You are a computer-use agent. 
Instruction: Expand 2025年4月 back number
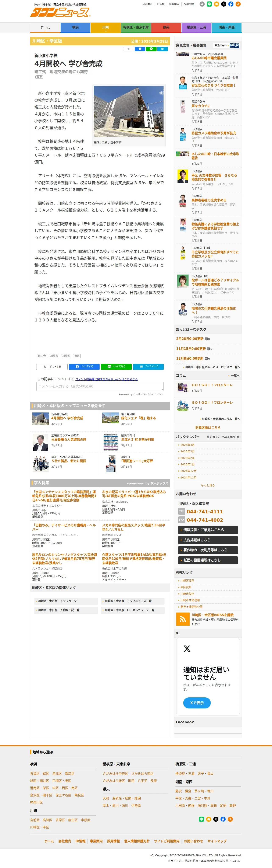tap(187, 445)
